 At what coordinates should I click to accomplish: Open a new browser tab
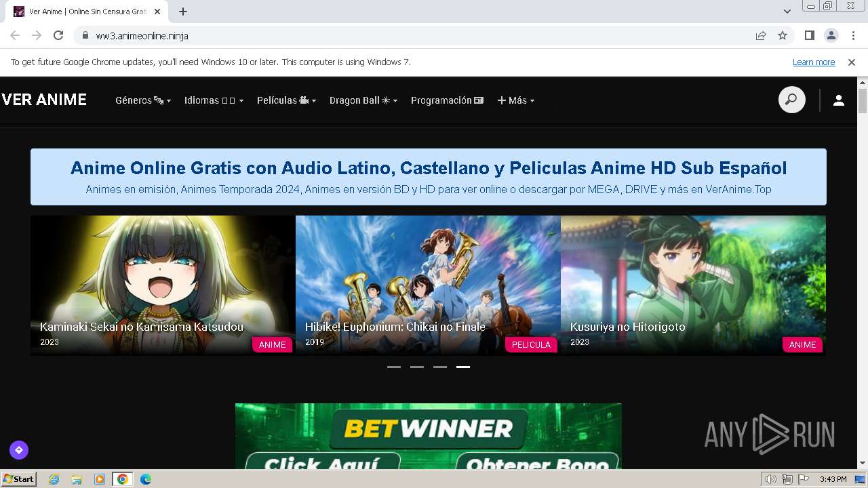(183, 12)
